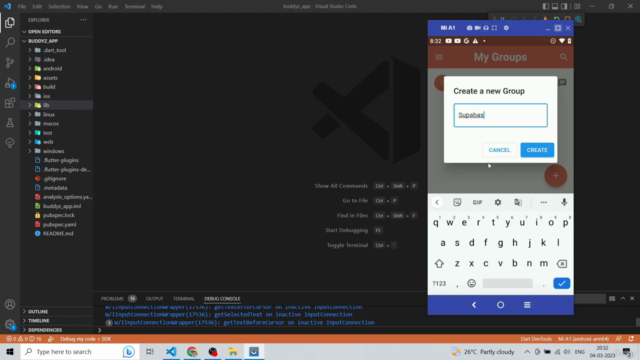Expand the DEPENDENCIES section
Screen dimensions: 640x360
tap(57, 330)
